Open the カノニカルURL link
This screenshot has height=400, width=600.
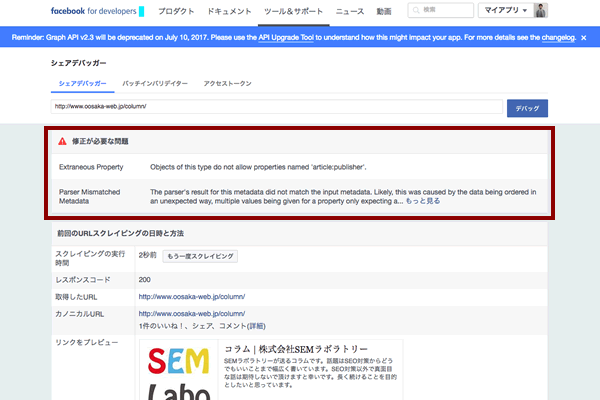(192, 313)
